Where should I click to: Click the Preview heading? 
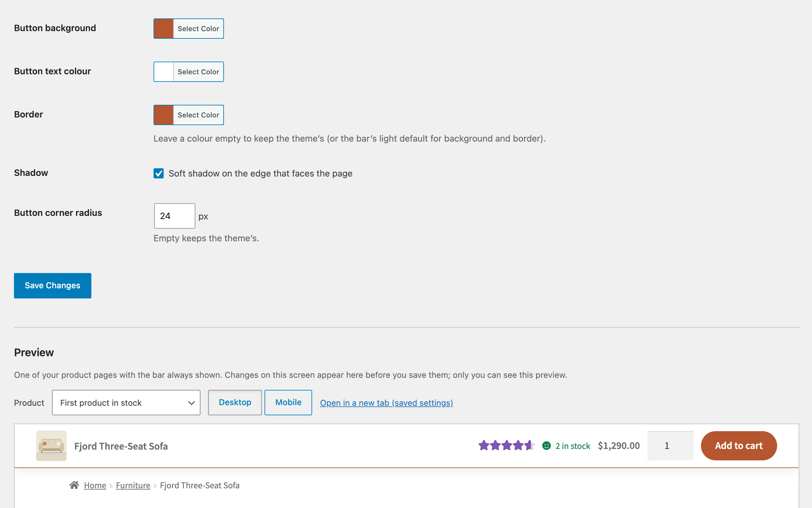pos(34,352)
